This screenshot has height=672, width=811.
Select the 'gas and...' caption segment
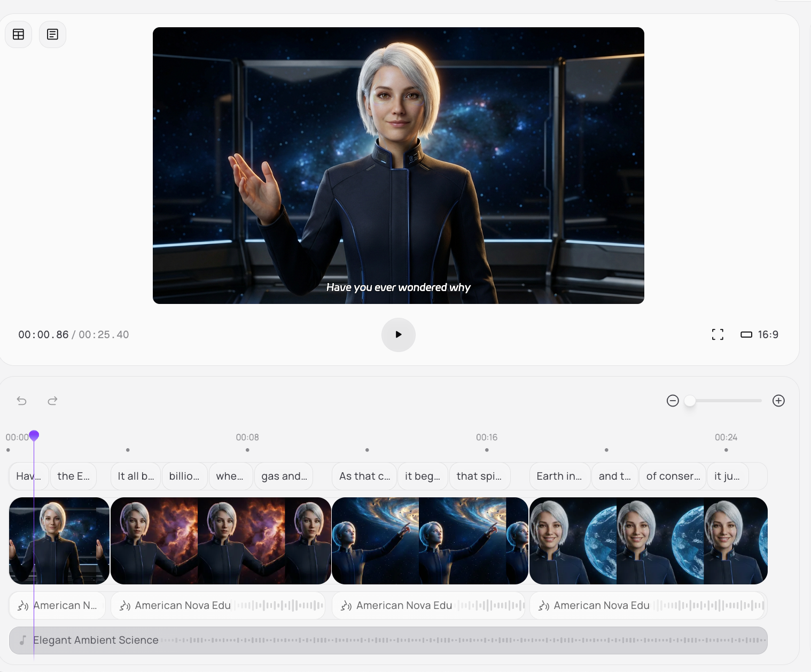[284, 476]
